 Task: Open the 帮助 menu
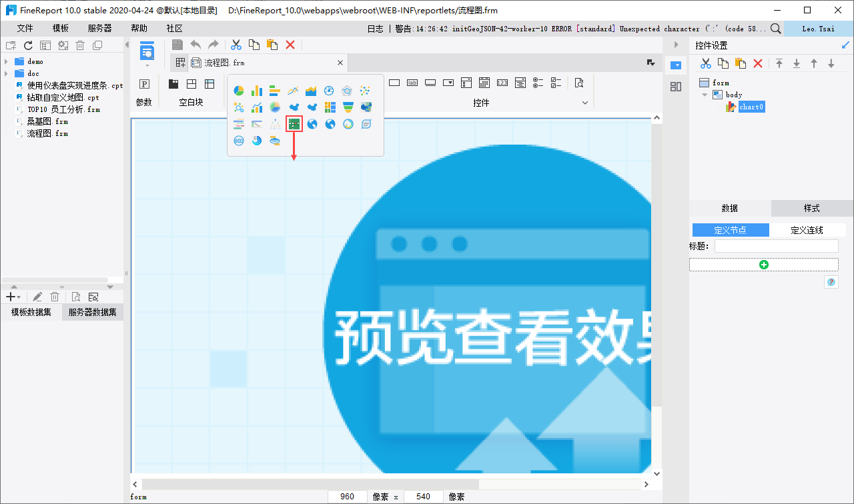pyautogui.click(x=139, y=29)
